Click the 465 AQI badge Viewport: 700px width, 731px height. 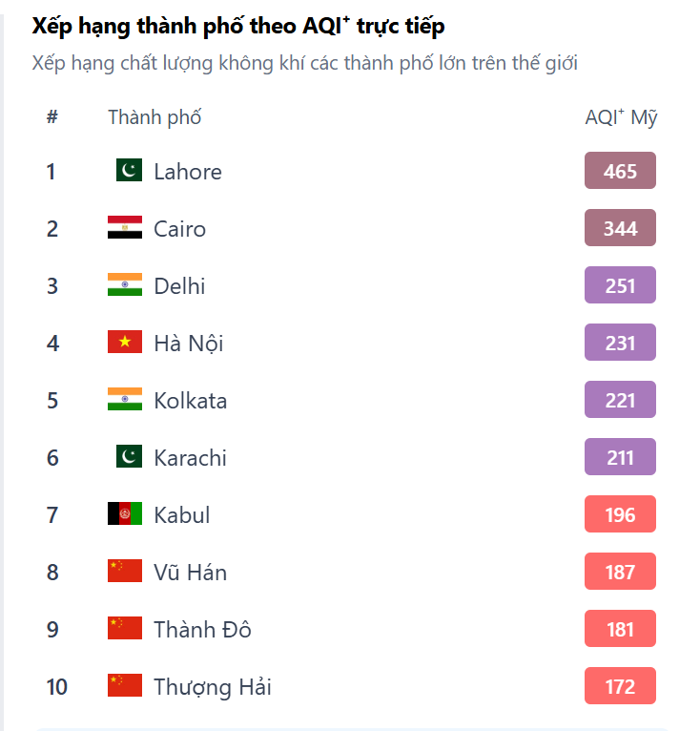coord(620,172)
